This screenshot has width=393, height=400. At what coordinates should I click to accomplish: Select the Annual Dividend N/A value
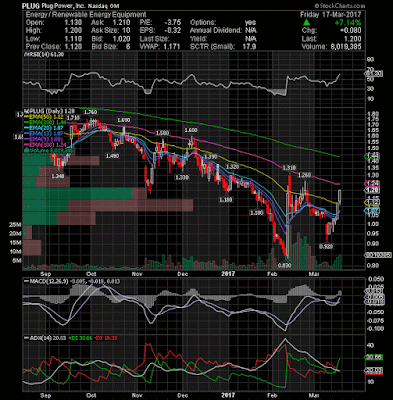click(x=250, y=31)
